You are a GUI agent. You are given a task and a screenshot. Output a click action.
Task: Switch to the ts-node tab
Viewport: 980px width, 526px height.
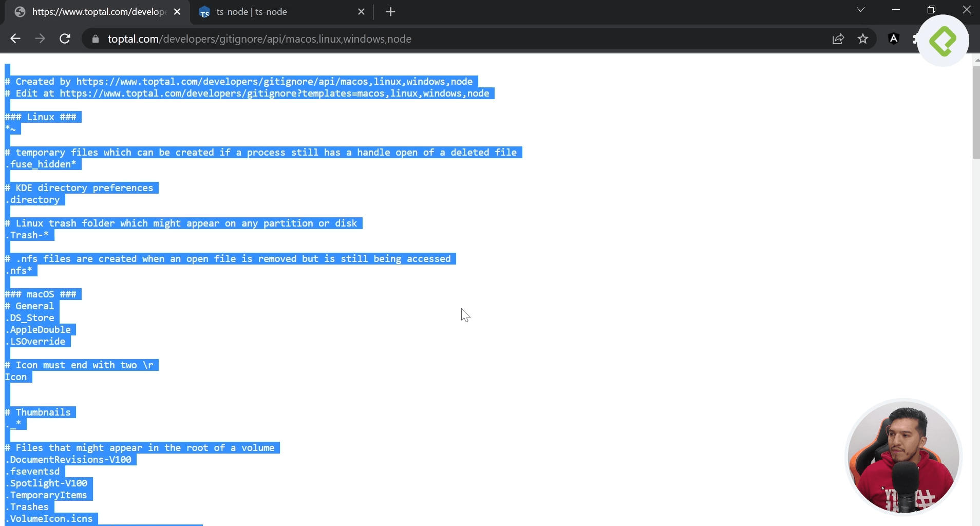pos(281,11)
